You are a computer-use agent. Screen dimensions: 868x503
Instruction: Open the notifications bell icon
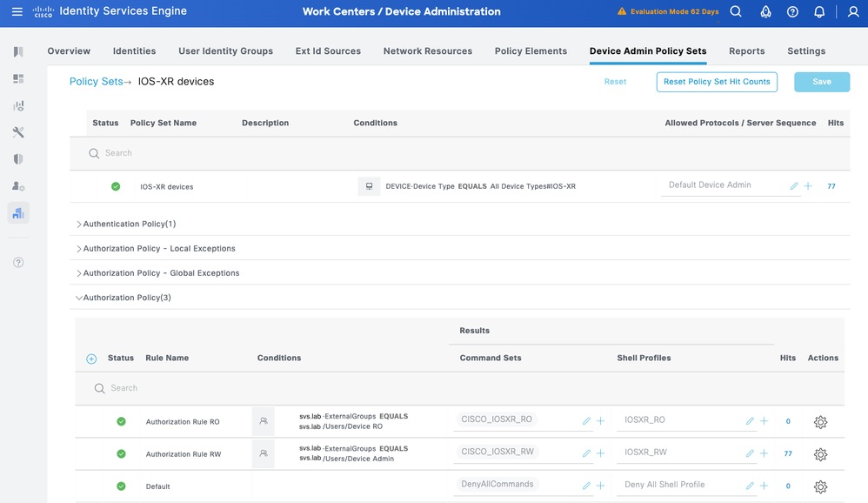pyautogui.click(x=818, y=12)
